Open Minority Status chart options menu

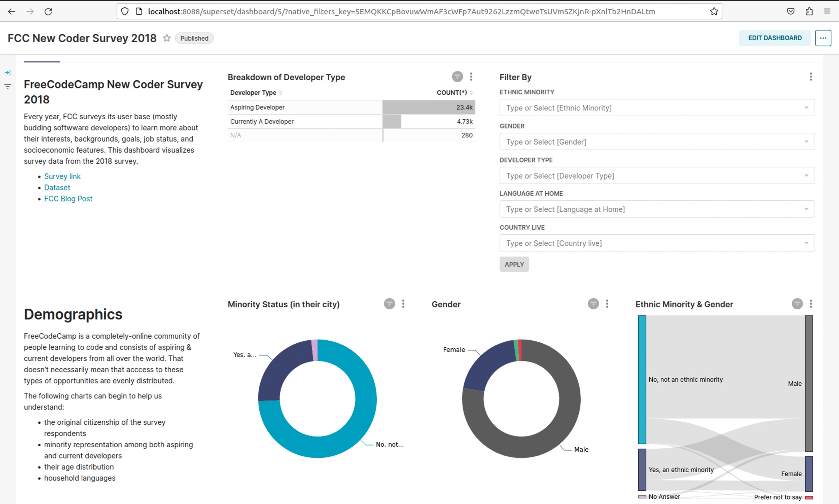coord(403,304)
